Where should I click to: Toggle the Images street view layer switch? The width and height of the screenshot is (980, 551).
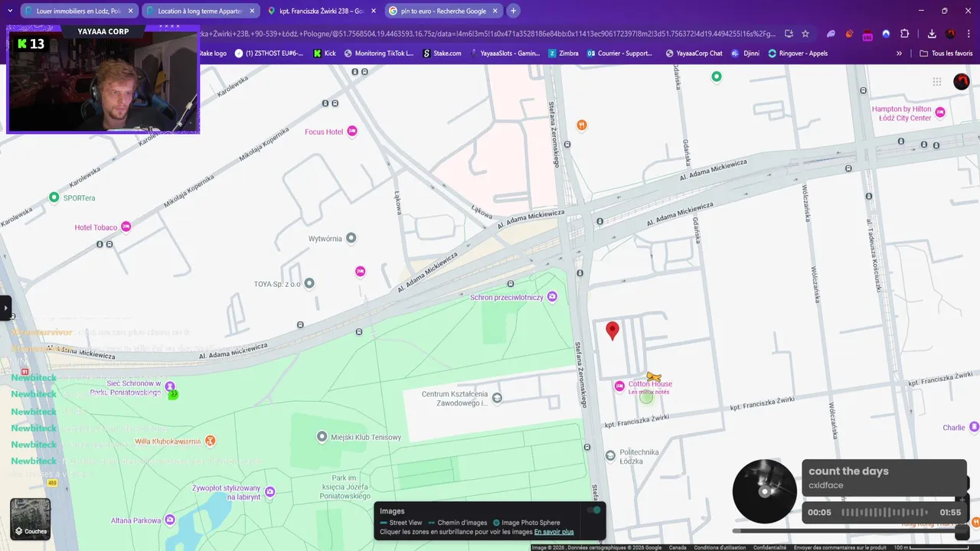pyautogui.click(x=593, y=510)
